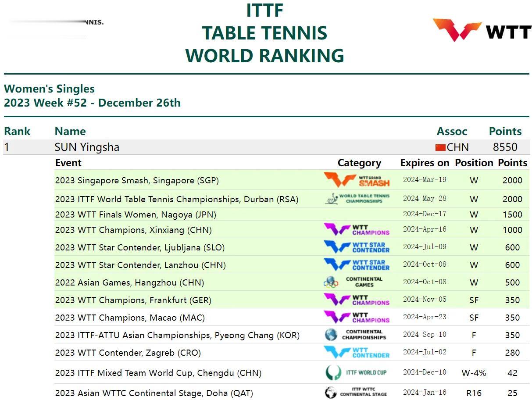
Task: Click the 500 points value for Asian Games
Action: coord(512,282)
